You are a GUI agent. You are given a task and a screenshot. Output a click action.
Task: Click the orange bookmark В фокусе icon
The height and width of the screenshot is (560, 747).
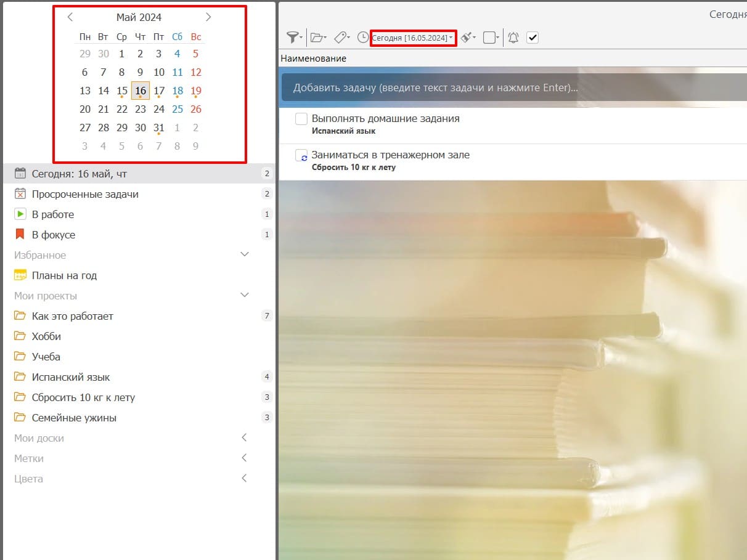pos(20,235)
